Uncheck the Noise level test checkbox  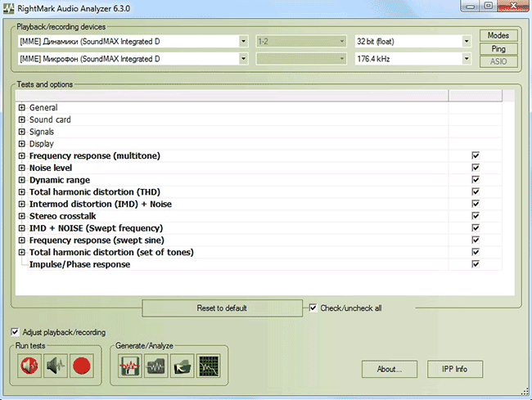475,168
